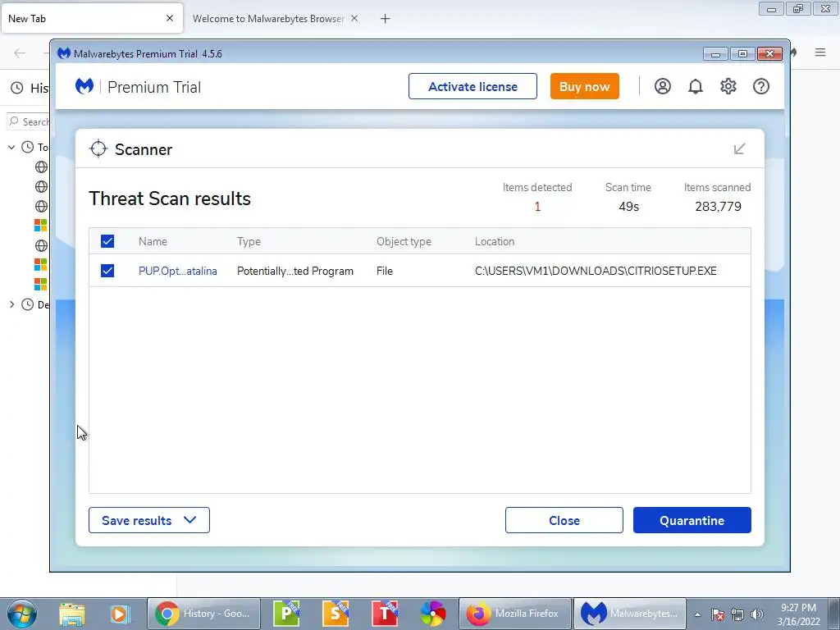Quarantine the detected item
The image size is (840, 630).
click(x=692, y=520)
